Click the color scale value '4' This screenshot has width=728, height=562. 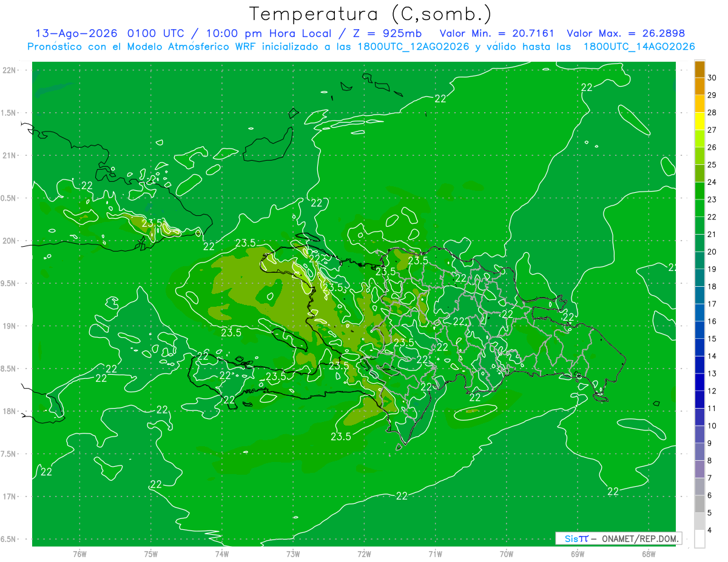(710, 530)
